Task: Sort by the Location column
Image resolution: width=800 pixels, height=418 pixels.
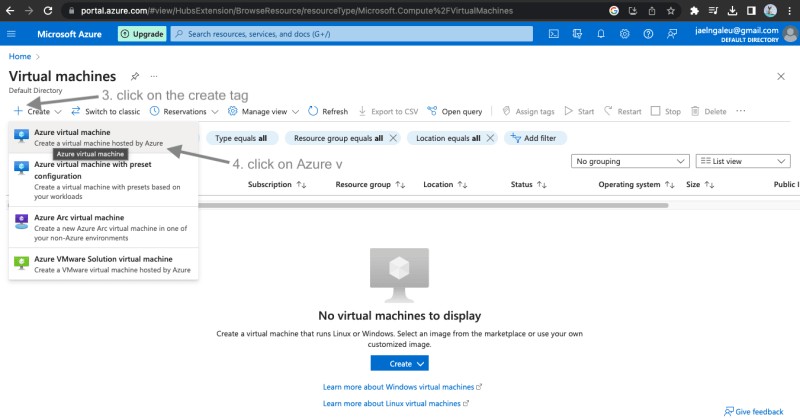Action: click(x=445, y=184)
